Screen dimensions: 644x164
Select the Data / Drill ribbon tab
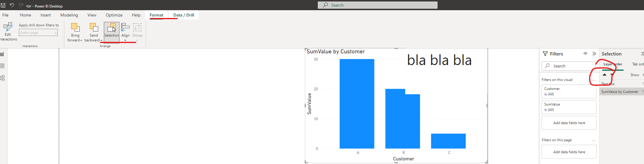point(184,15)
